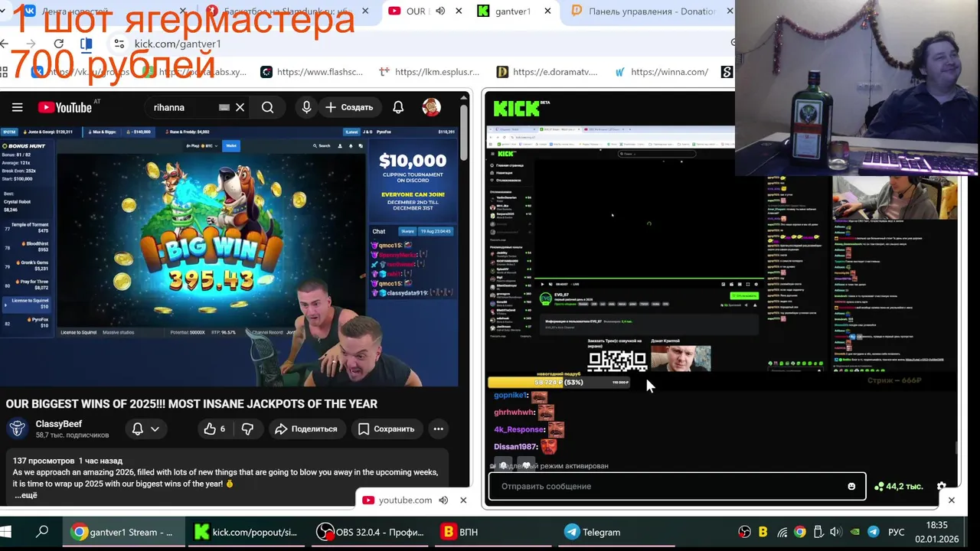Open the winna.com bookmark
This screenshot has height=551, width=980.
pyautogui.click(x=661, y=72)
